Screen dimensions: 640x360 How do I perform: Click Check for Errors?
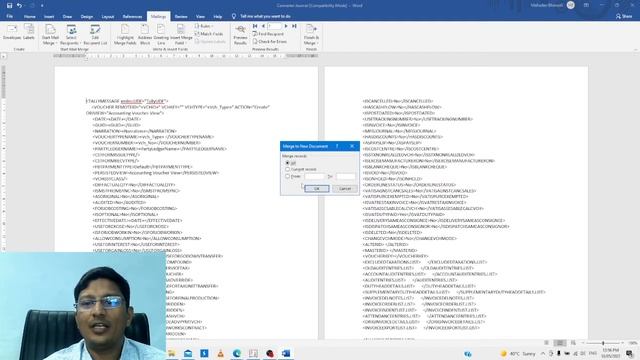[x=269, y=42]
